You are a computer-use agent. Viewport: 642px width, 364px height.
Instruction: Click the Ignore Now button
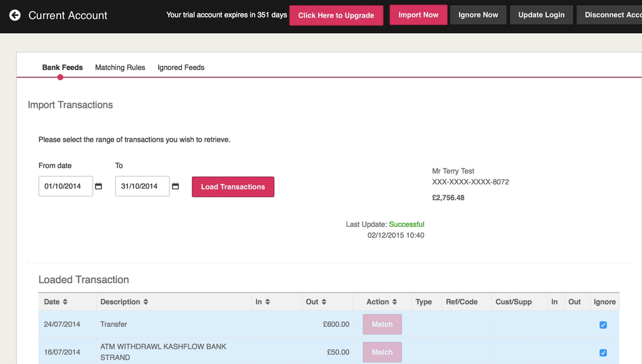pos(478,15)
